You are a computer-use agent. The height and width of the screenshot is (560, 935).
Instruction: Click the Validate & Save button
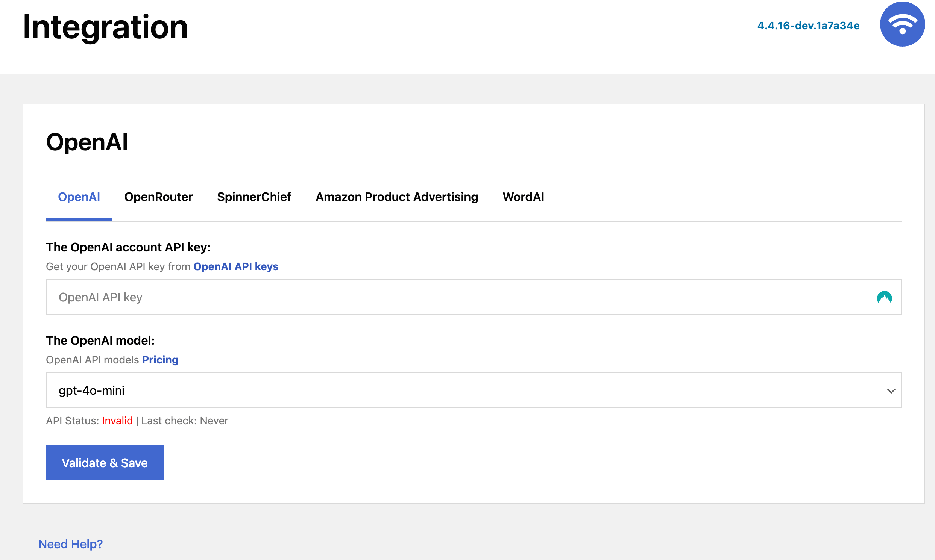(105, 463)
